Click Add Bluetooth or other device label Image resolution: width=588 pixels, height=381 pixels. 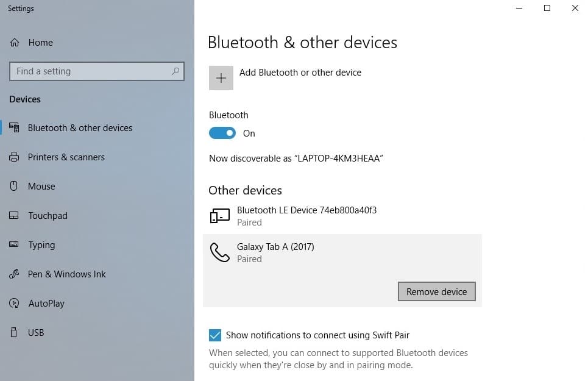coord(300,73)
